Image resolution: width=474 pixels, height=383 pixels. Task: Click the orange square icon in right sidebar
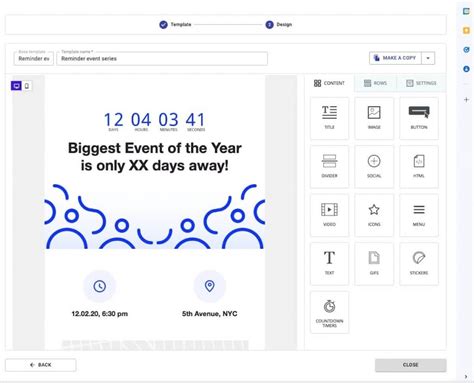466,31
